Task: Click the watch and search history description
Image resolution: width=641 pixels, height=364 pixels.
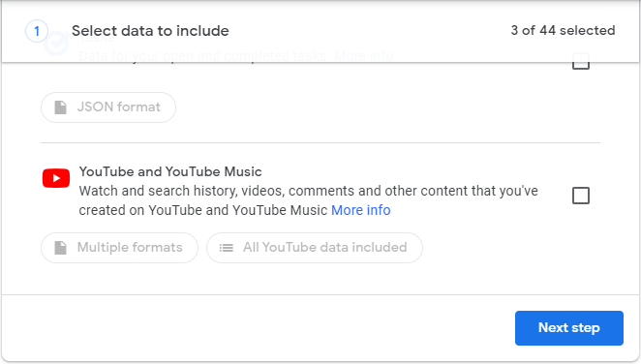Action: [x=308, y=200]
